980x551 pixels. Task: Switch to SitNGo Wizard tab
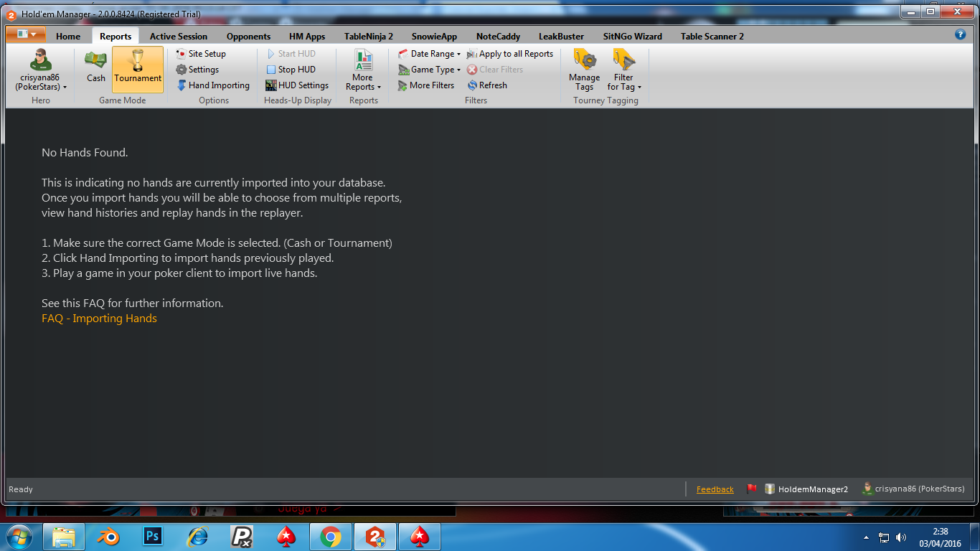pos(632,37)
